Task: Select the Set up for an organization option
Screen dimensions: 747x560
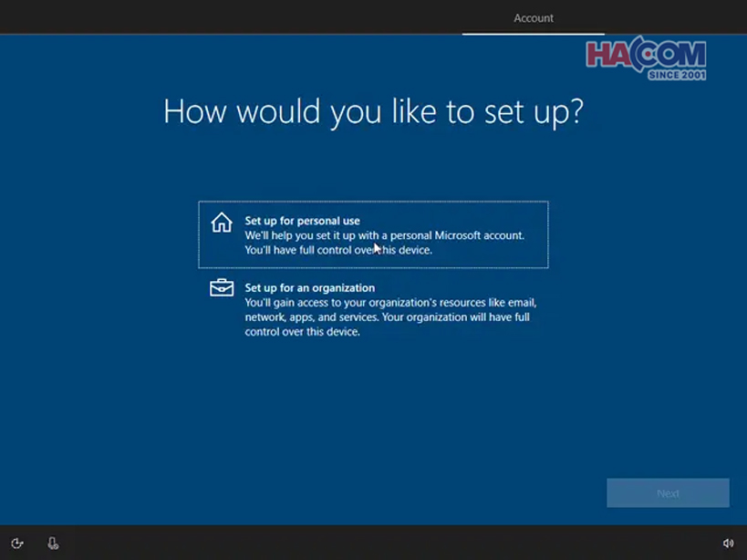Action: click(374, 306)
